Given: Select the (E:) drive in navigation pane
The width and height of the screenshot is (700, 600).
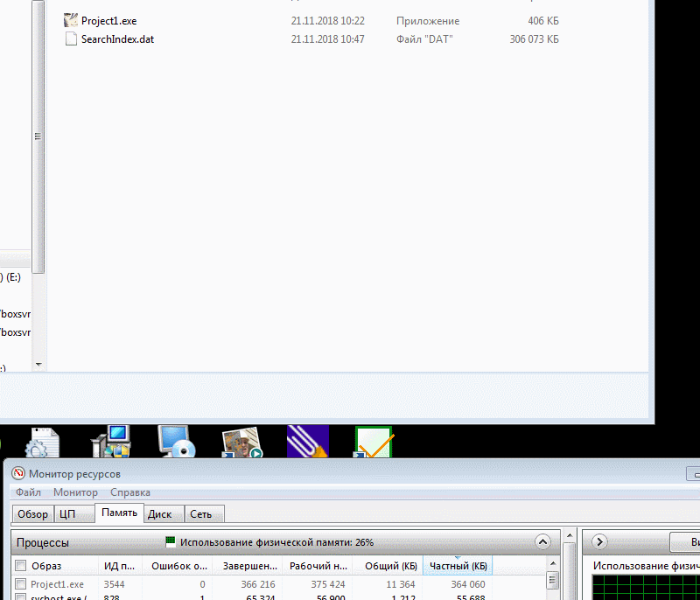Looking at the screenshot, I should 10,277.
